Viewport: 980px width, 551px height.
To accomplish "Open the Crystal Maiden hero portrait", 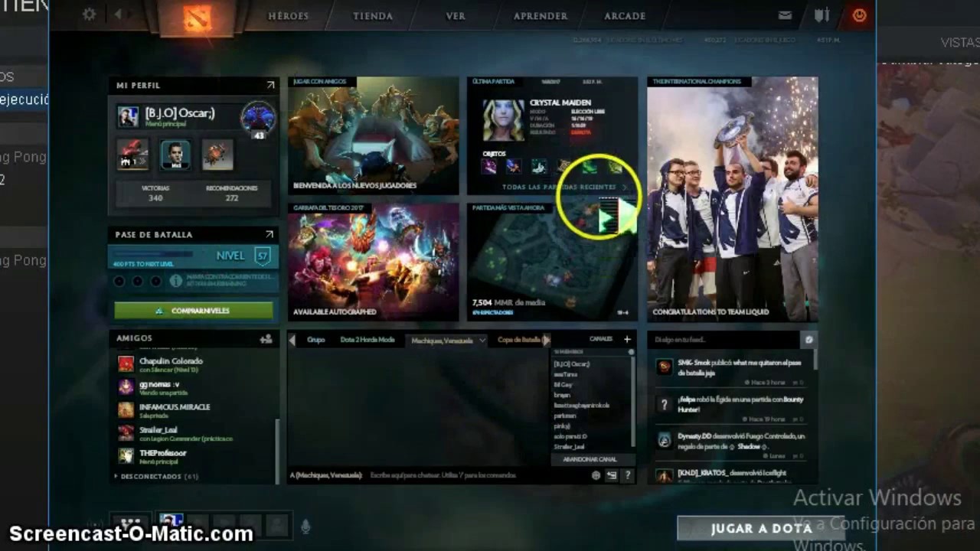I will [x=504, y=119].
